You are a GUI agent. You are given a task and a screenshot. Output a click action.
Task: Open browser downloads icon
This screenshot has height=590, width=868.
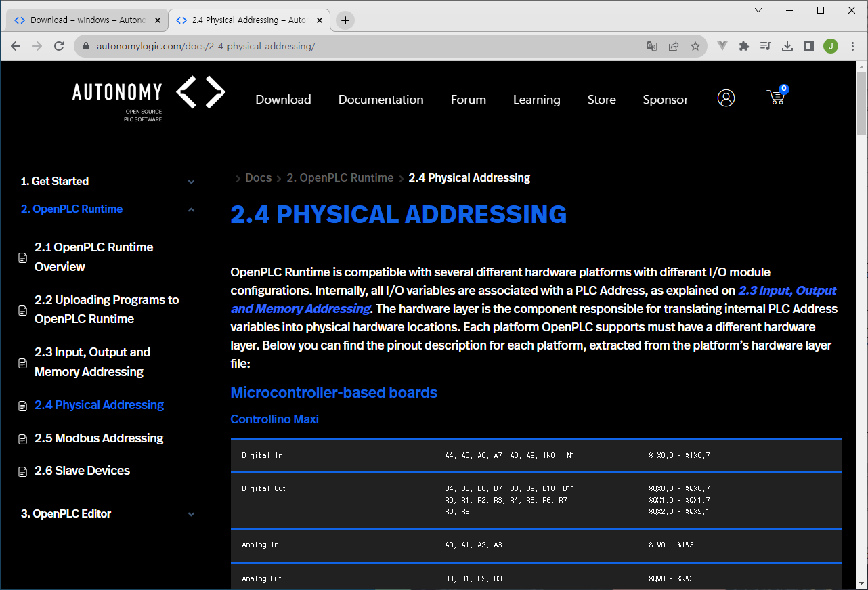coord(787,46)
